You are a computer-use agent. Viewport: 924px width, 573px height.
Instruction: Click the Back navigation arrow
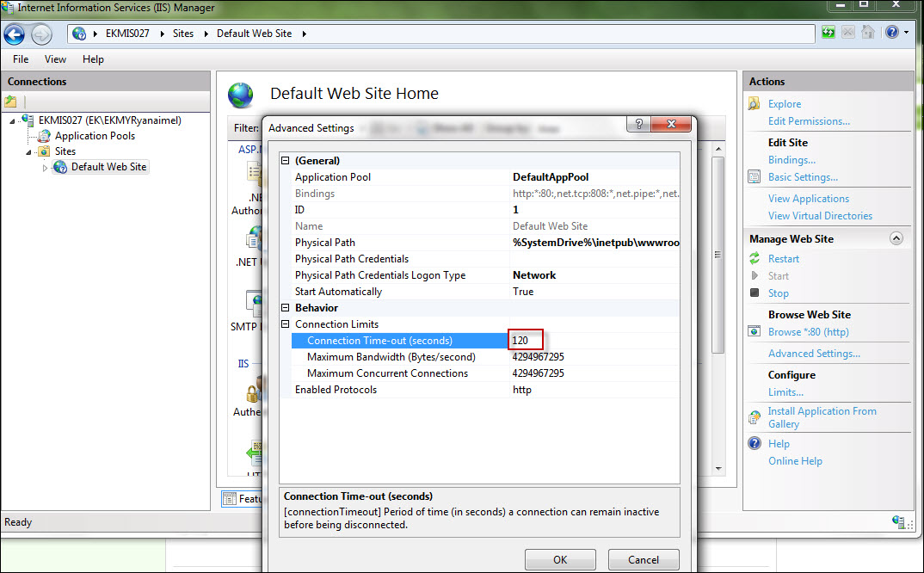[x=14, y=34]
